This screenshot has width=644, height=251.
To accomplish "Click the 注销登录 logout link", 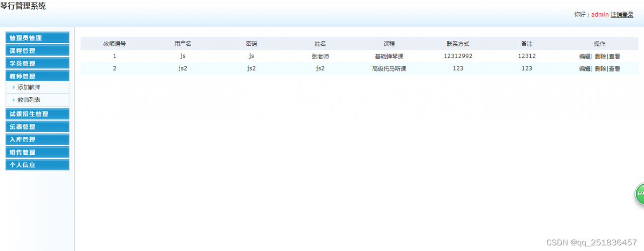I will 622,15.
